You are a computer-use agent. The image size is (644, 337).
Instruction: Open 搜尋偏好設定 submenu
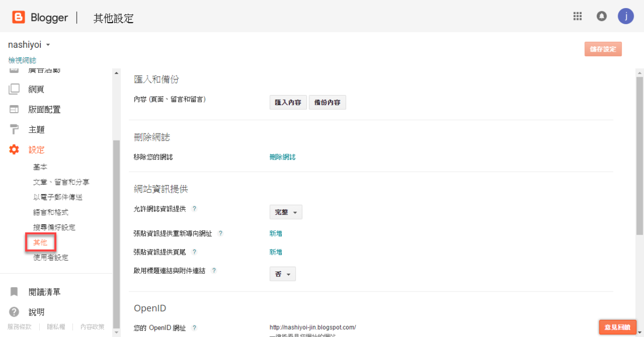(x=54, y=227)
